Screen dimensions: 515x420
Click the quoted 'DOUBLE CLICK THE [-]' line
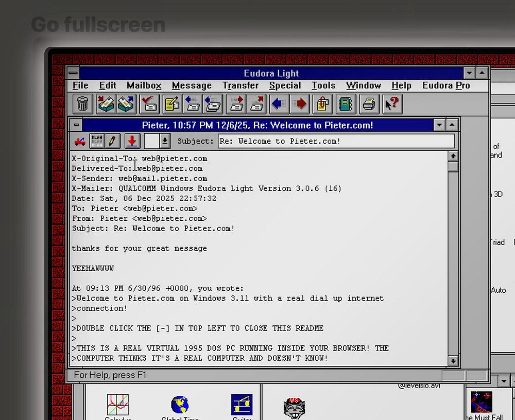coord(198,328)
